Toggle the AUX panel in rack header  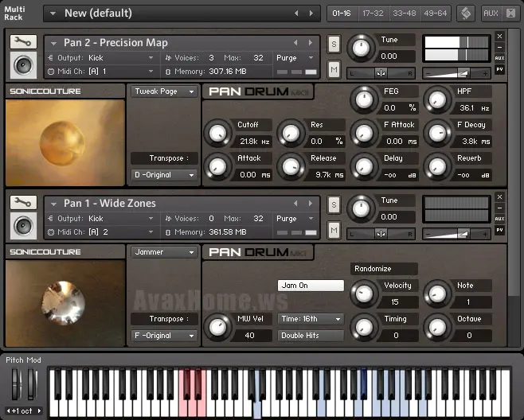[x=491, y=14]
